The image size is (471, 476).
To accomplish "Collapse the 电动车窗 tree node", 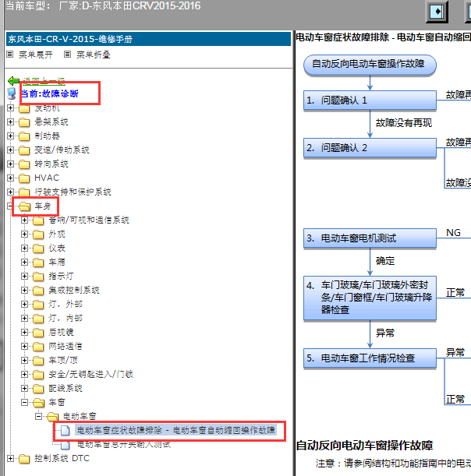I will (x=38, y=416).
